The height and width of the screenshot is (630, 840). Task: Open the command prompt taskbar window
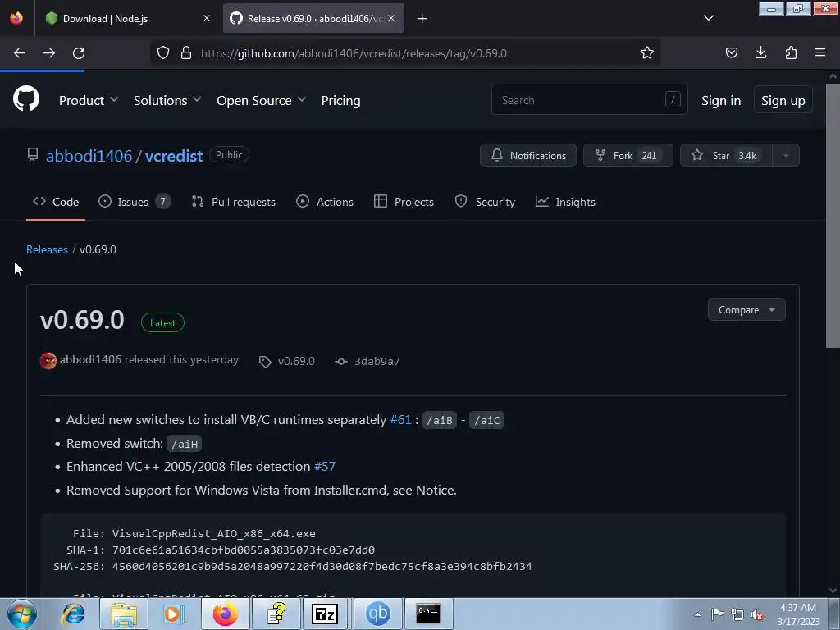point(428,614)
